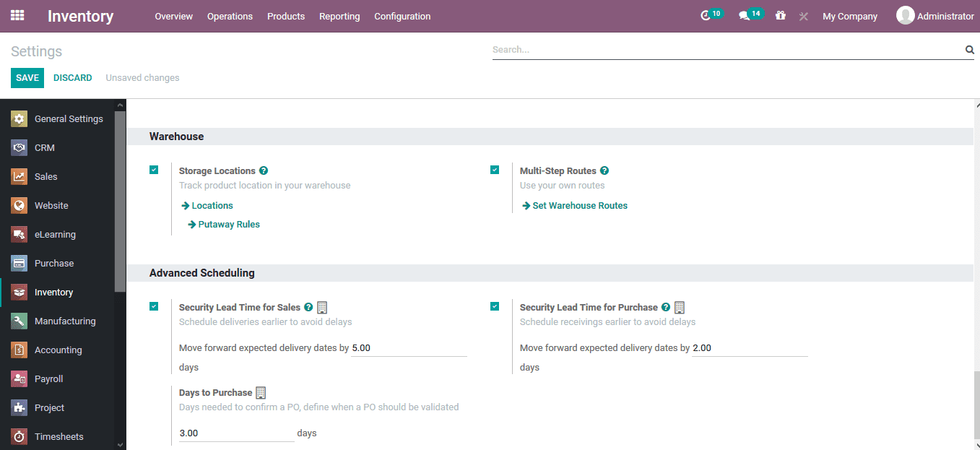
Task: Click the gift box icon in the header
Action: [781, 15]
